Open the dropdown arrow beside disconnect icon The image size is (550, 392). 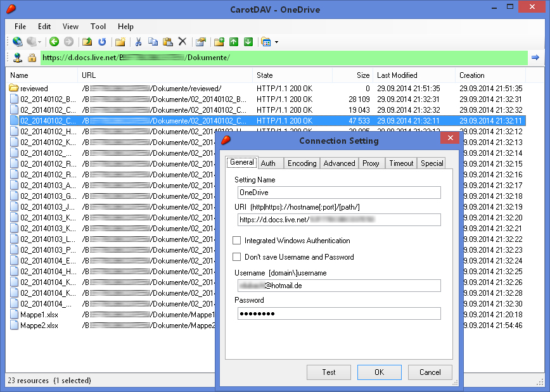[40, 42]
